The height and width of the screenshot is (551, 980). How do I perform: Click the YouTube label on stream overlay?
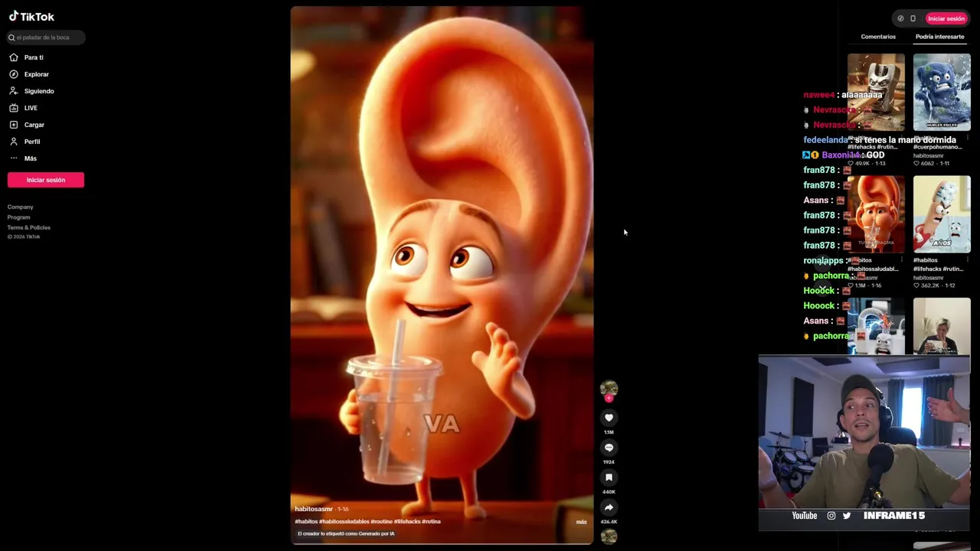[x=804, y=516]
